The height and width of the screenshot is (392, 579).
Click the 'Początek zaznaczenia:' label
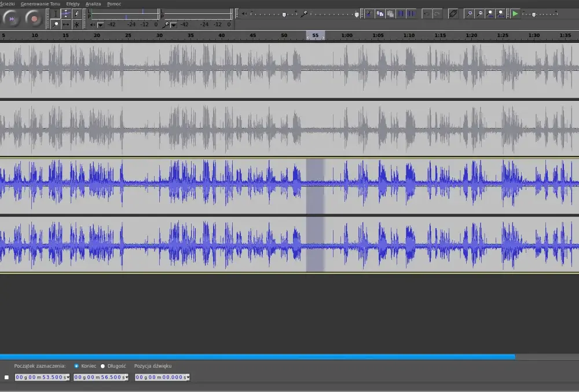coord(40,366)
